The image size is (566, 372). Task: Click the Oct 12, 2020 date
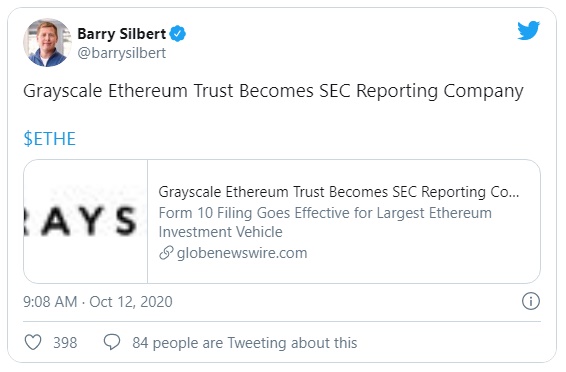coord(131,302)
